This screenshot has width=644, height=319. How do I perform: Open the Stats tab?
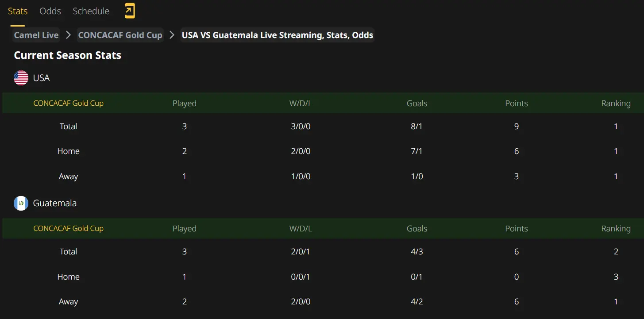[x=18, y=11]
